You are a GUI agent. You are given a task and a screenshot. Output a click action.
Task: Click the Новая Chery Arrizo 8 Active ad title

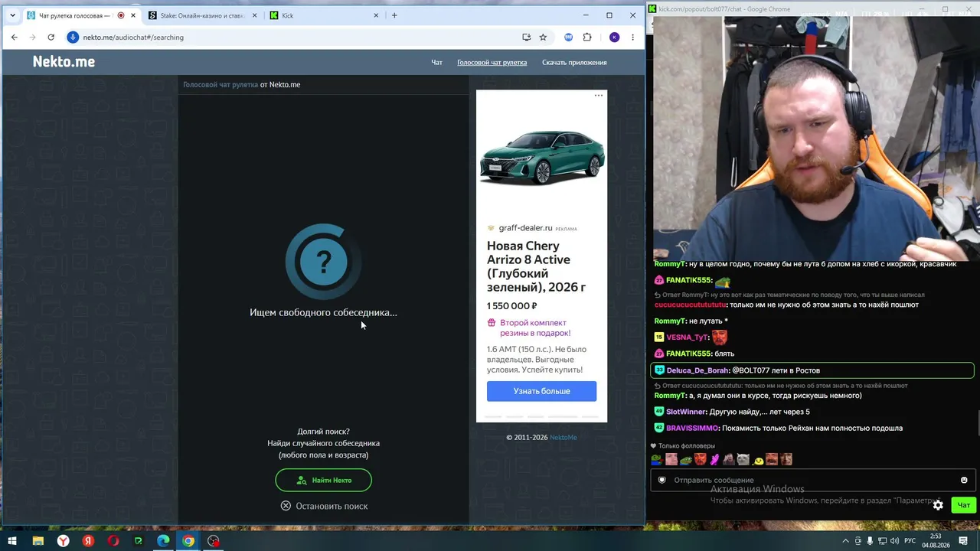pyautogui.click(x=536, y=266)
